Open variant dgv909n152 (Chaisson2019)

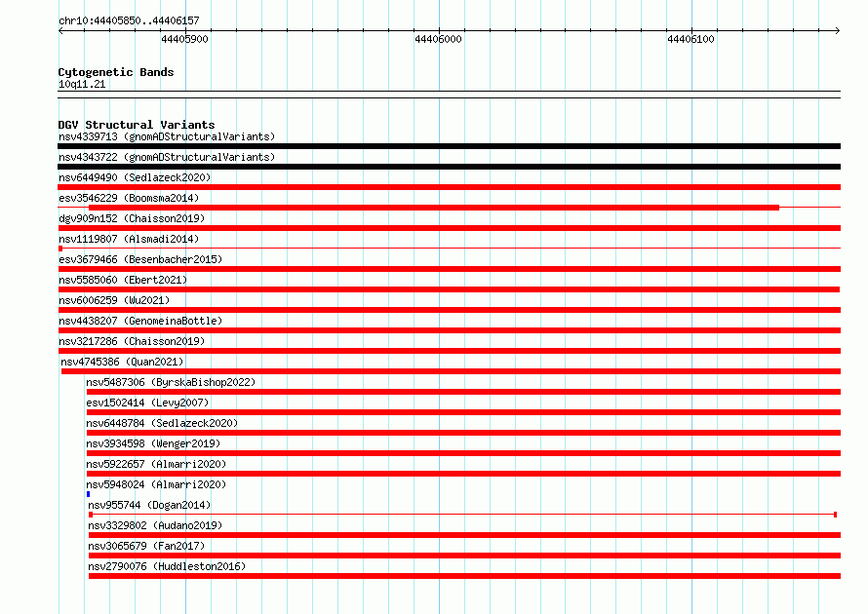click(x=132, y=218)
